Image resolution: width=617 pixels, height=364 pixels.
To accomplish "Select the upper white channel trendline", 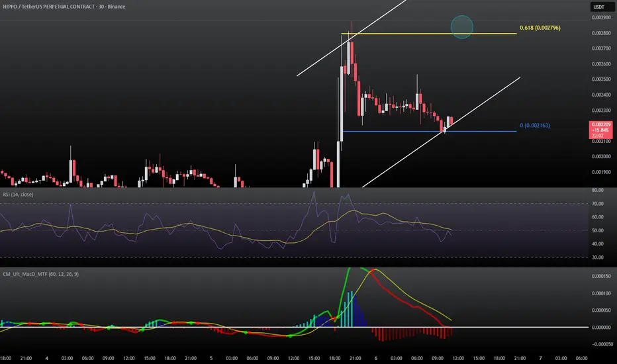I will click(x=351, y=40).
